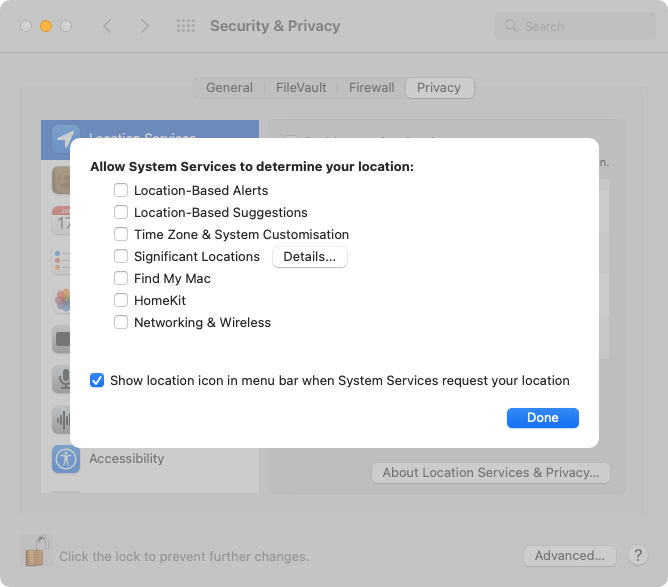The image size is (668, 587).
Task: Click the Done button
Action: pos(542,417)
